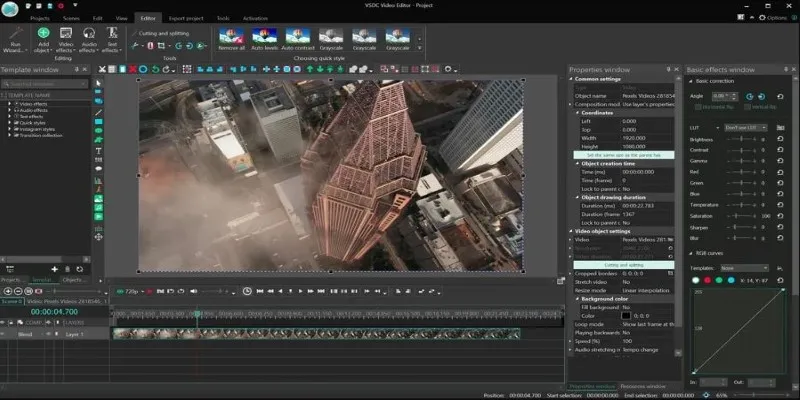Expand the Instagram styles tree item
Screen dimensions: 800x400
pyautogui.click(x=9, y=129)
